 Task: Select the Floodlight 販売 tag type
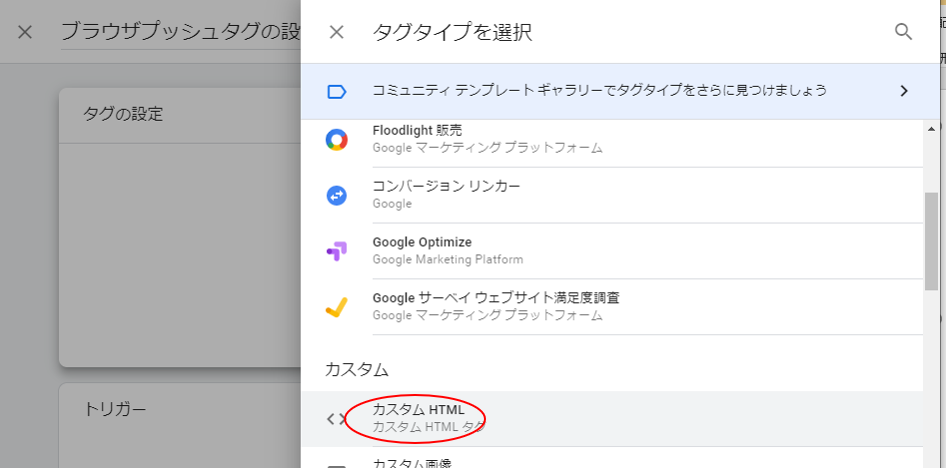coord(611,140)
